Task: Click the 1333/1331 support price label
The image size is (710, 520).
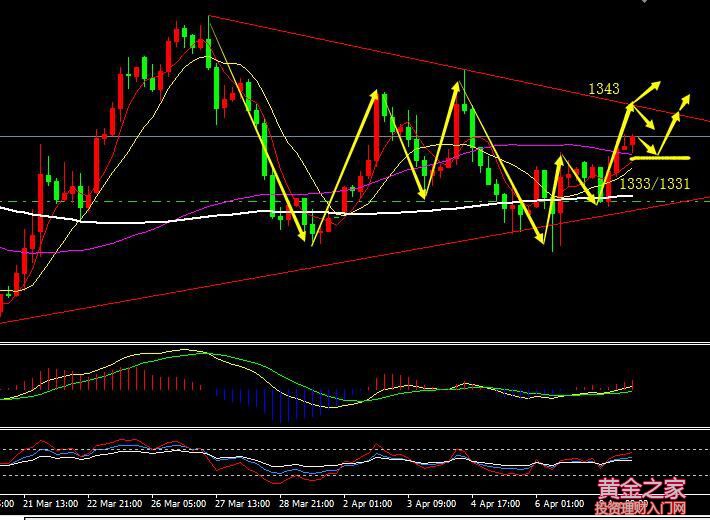Action: point(652,183)
